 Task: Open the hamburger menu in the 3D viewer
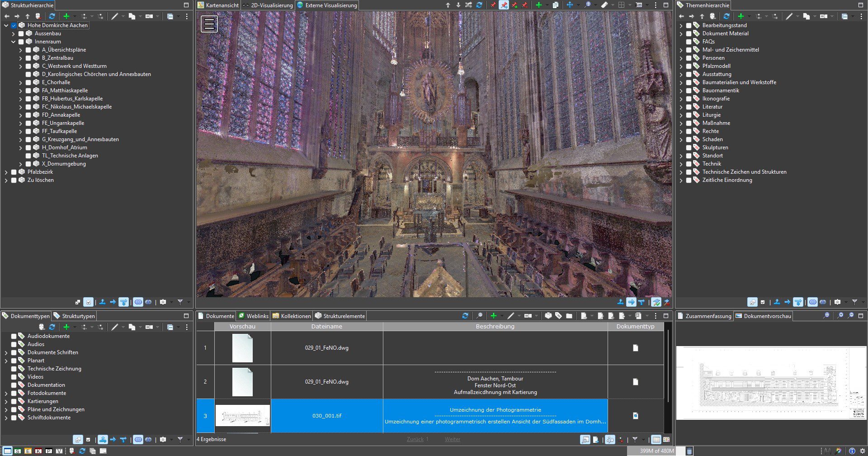click(x=209, y=24)
